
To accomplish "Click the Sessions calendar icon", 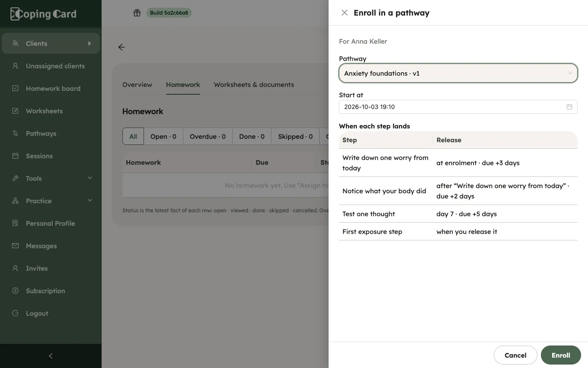I will pos(16,156).
